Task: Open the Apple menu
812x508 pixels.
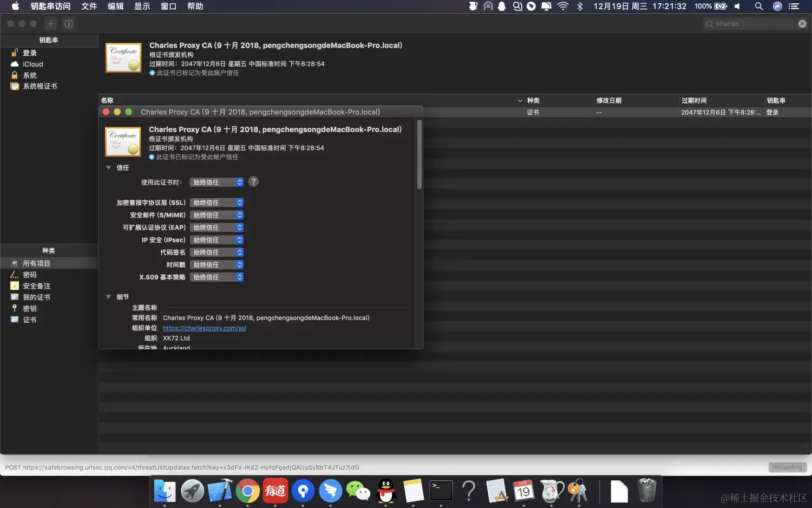Action: 15,6
